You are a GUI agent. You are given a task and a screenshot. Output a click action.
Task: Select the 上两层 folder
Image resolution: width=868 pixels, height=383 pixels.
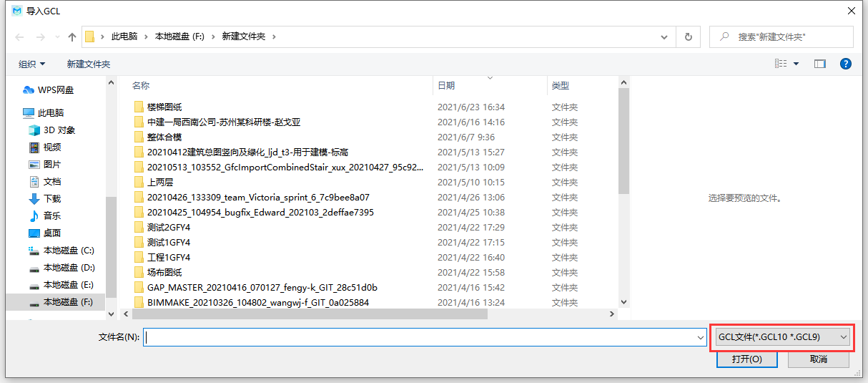(x=160, y=183)
